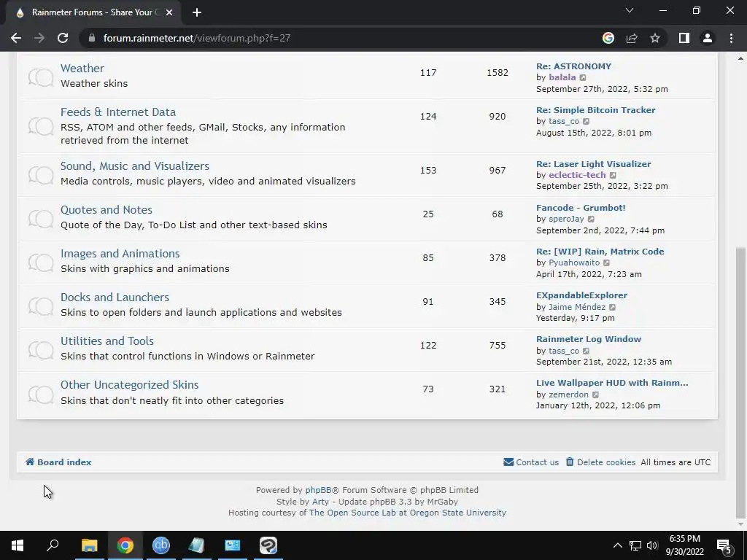View latest post icon next to Pyuahowaito
The width and height of the screenshot is (747, 560).
click(x=606, y=262)
